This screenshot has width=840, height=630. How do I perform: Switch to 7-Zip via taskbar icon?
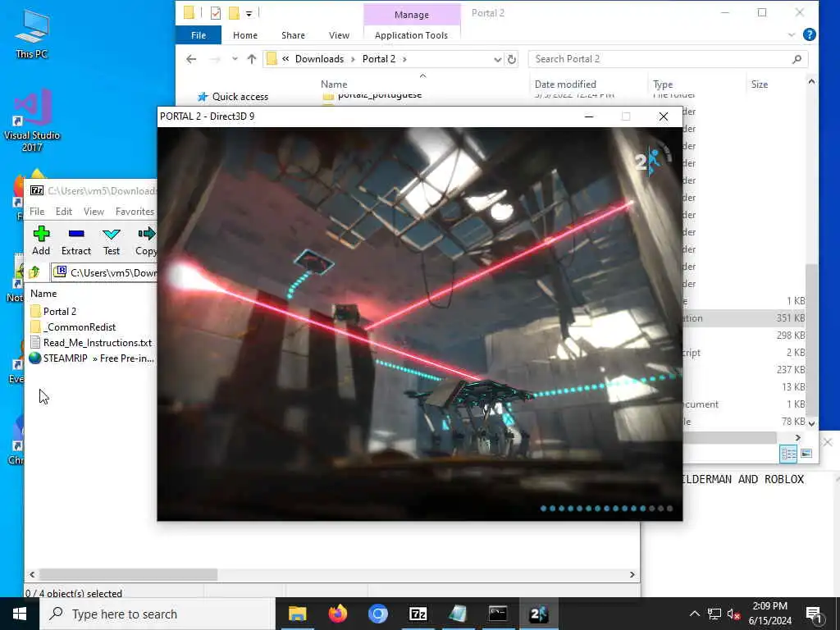pyautogui.click(x=418, y=614)
